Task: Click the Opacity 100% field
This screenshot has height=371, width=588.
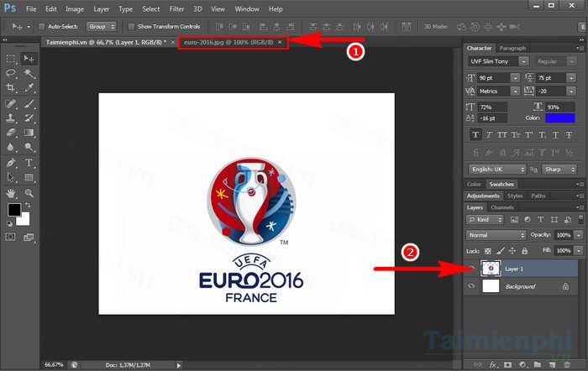Action: (x=564, y=235)
